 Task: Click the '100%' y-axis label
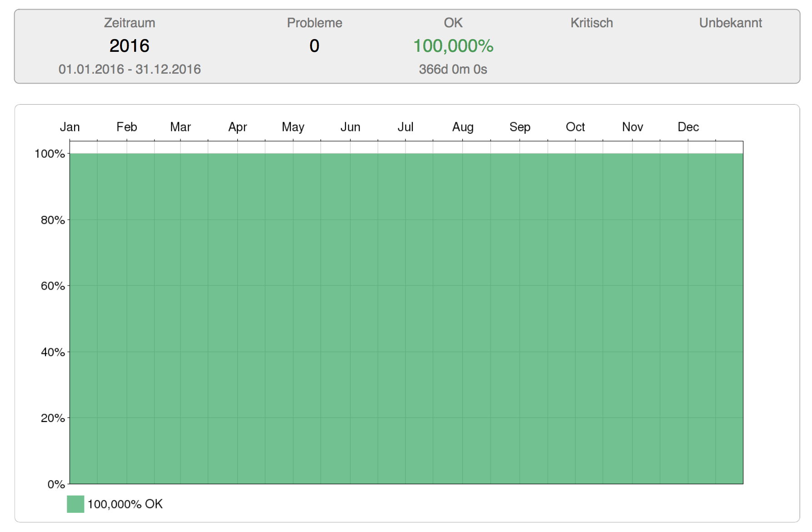pos(50,154)
